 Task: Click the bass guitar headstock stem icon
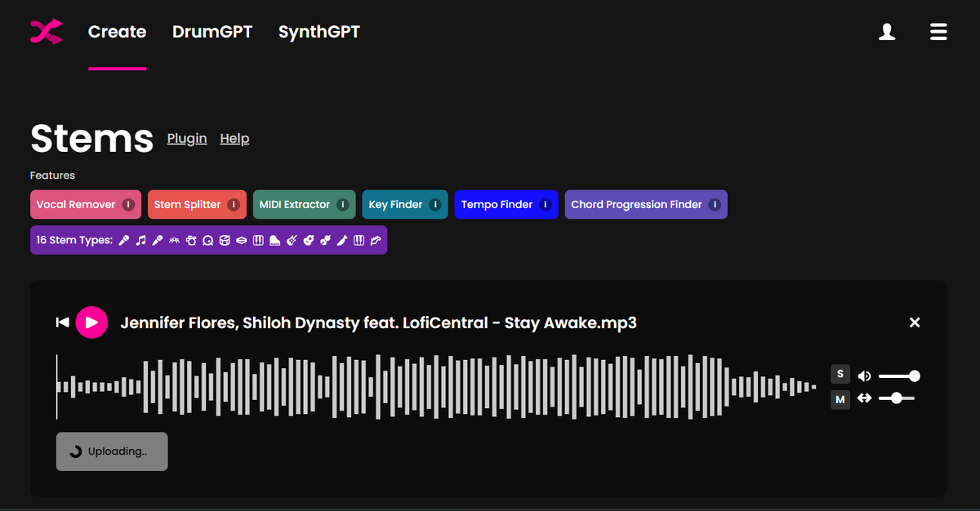(375, 241)
